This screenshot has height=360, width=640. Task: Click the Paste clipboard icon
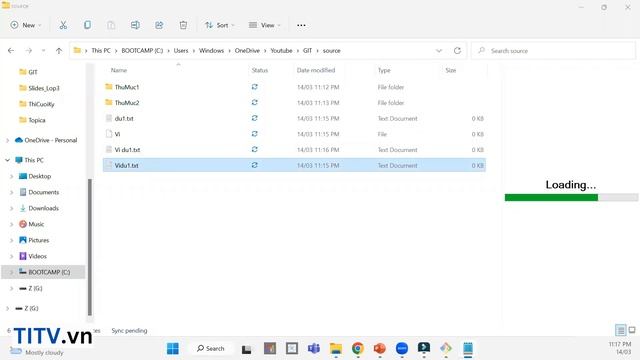pos(111,25)
